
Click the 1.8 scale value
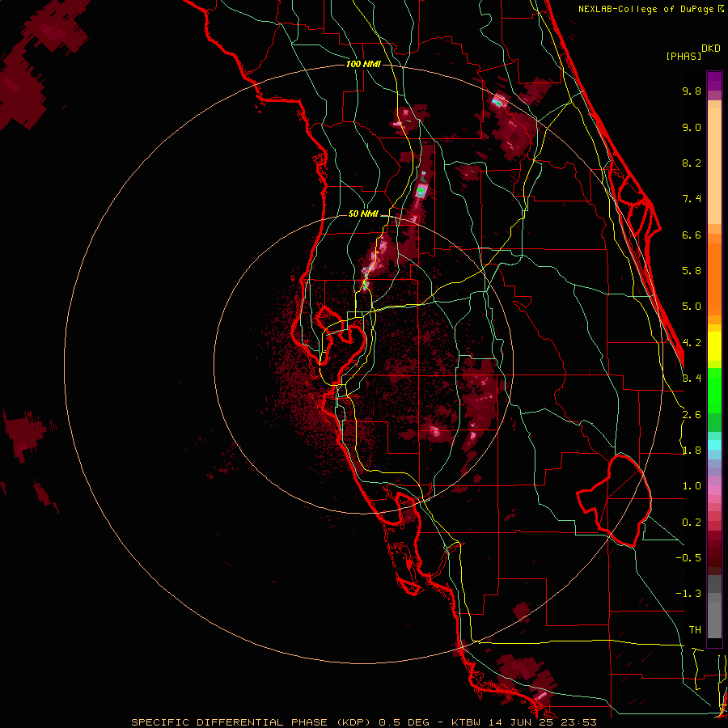coord(692,451)
